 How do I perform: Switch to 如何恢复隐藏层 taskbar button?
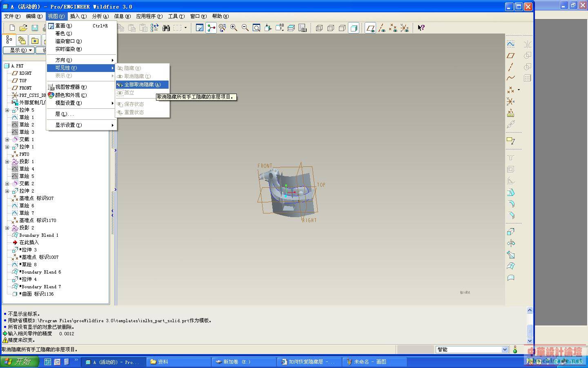[x=309, y=362]
